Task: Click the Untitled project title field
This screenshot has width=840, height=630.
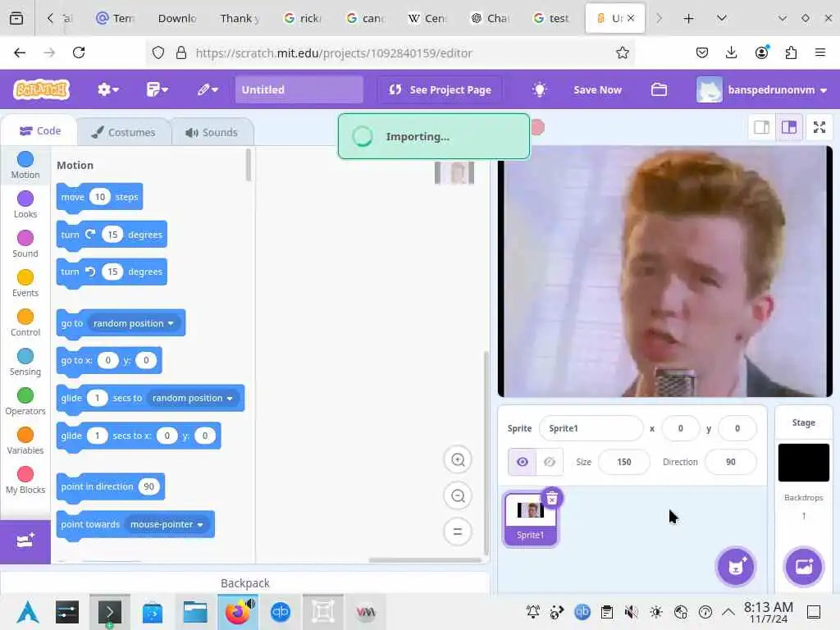Action: (299, 89)
